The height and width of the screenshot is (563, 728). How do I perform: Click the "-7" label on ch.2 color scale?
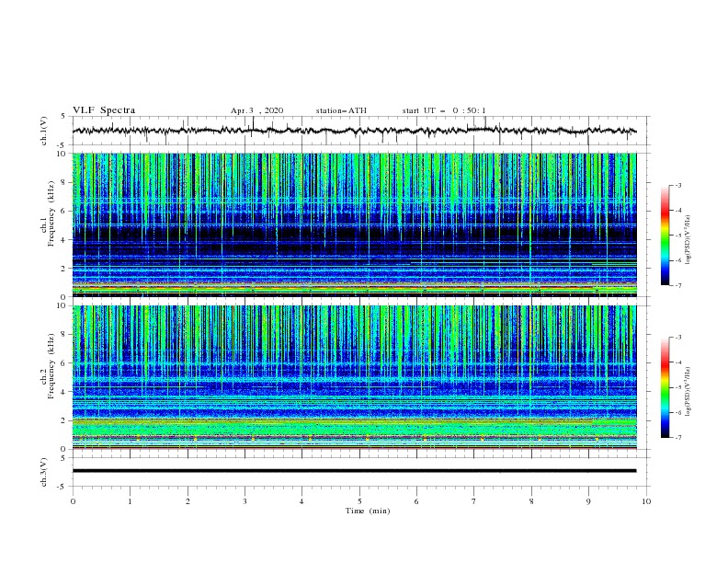point(677,437)
